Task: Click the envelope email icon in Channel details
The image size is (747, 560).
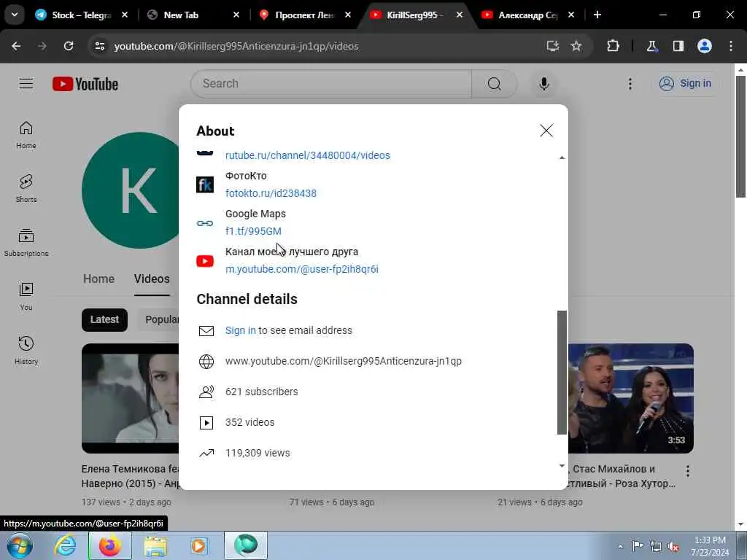Action: 206,330
